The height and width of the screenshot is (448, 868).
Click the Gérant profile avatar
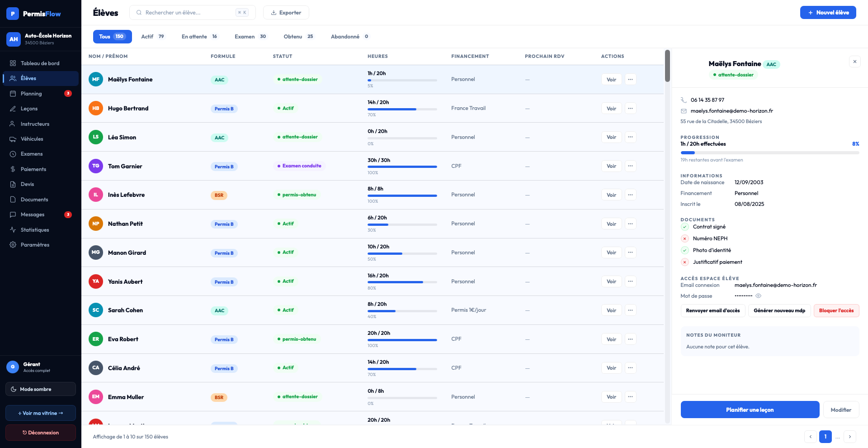pos(13,367)
